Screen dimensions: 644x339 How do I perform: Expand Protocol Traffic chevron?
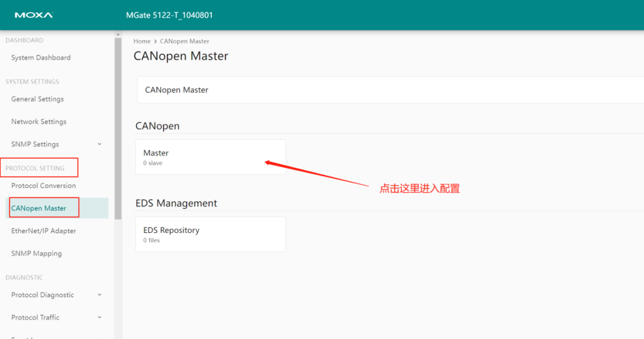click(x=100, y=318)
